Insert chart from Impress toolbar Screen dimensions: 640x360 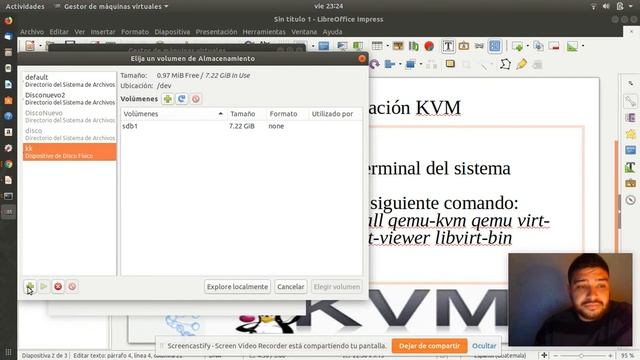click(429, 46)
